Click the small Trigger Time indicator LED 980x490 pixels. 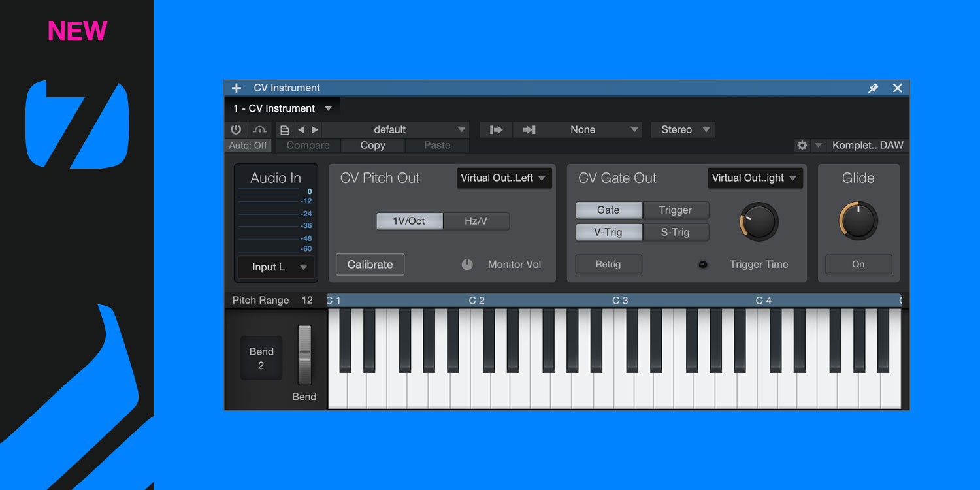[x=703, y=265]
